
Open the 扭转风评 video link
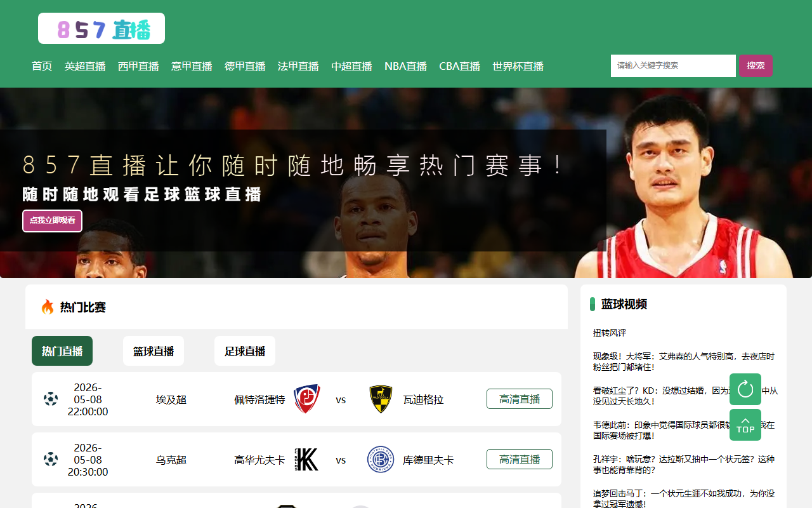pos(610,333)
